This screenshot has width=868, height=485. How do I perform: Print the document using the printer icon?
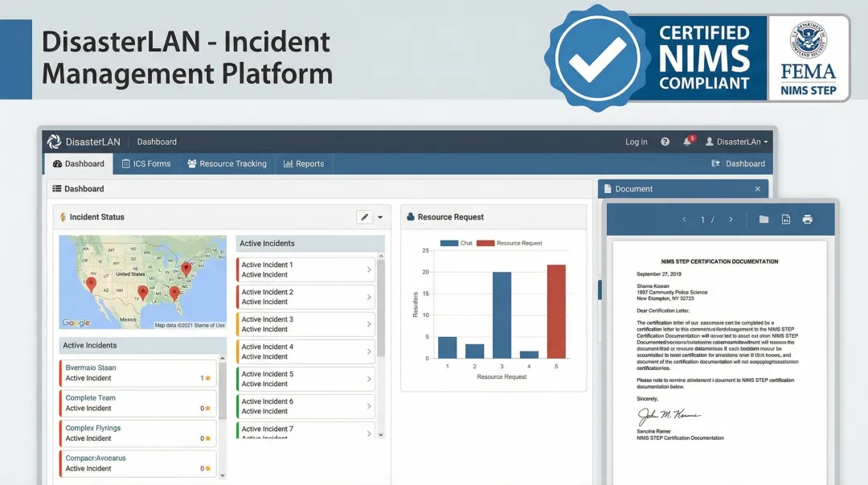click(x=808, y=220)
